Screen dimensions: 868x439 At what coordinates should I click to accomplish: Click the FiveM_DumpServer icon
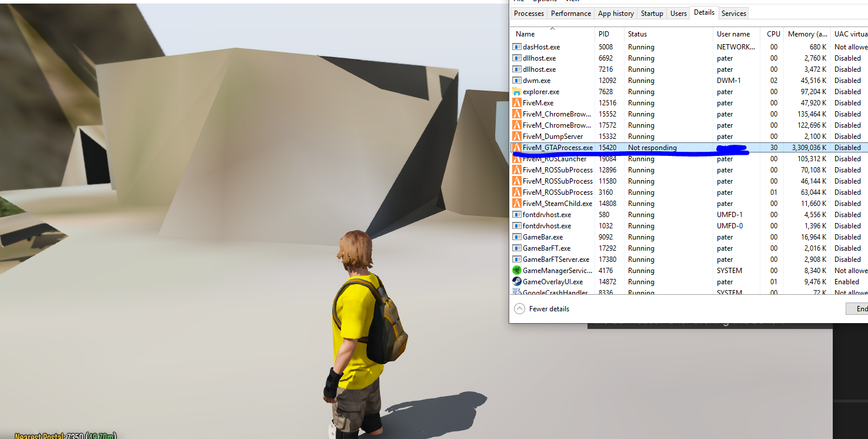click(x=517, y=136)
